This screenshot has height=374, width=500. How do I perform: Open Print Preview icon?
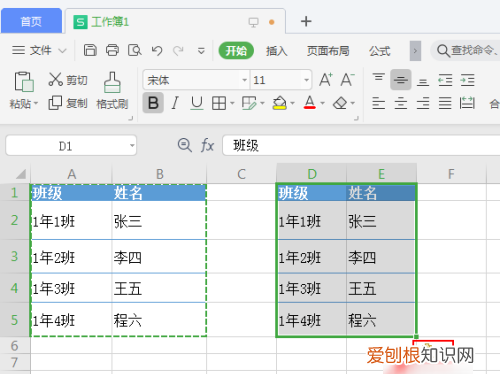coord(135,50)
